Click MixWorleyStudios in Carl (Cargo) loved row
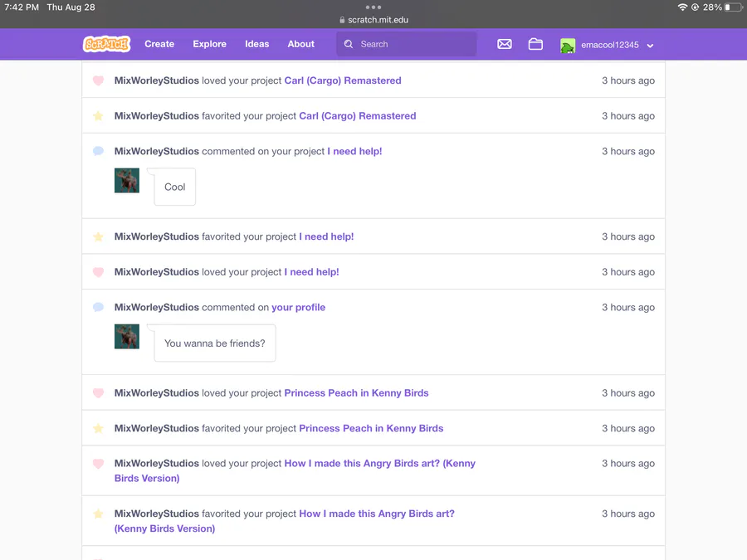 pos(157,80)
